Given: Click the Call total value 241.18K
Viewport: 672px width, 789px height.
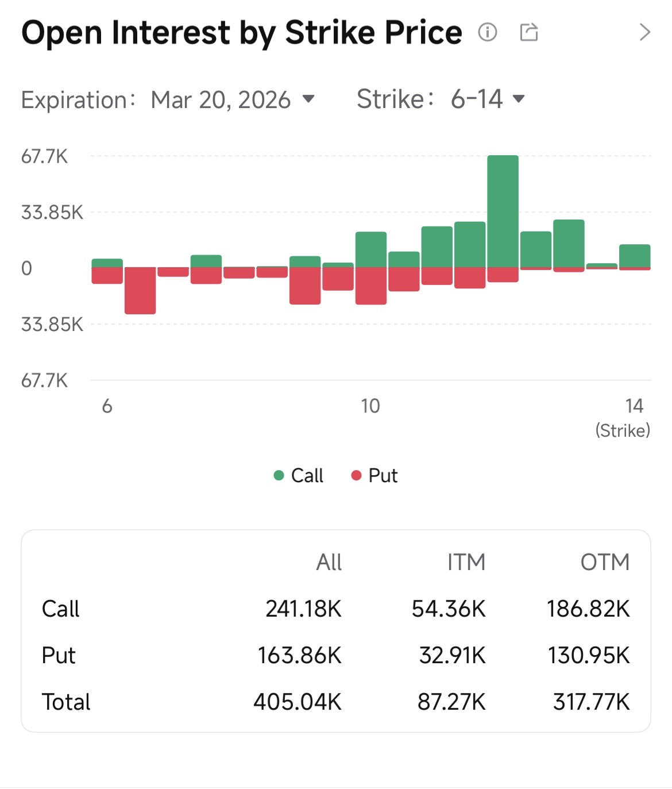Looking at the screenshot, I should (304, 609).
